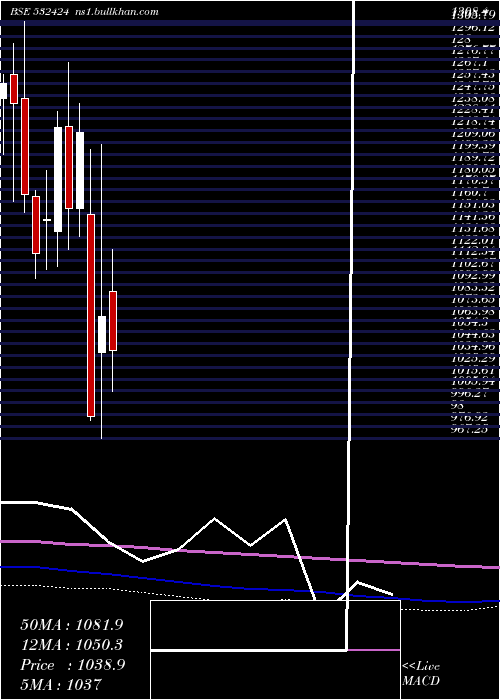Select the 12MA : 1050.3 legend entry
The height and width of the screenshot is (700, 500).
(x=72, y=645)
